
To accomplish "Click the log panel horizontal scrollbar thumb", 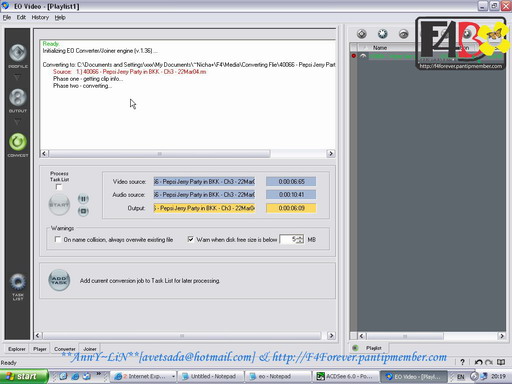I will [x=159, y=153].
